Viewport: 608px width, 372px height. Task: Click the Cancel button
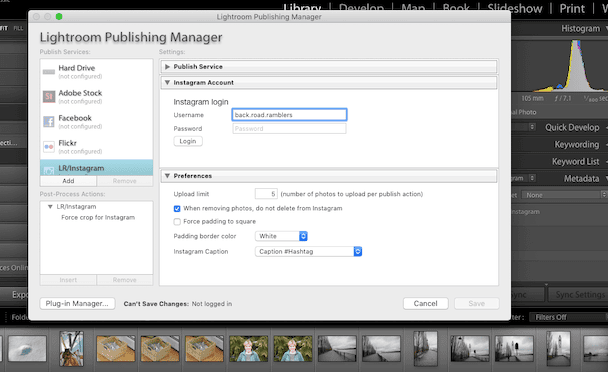425,303
